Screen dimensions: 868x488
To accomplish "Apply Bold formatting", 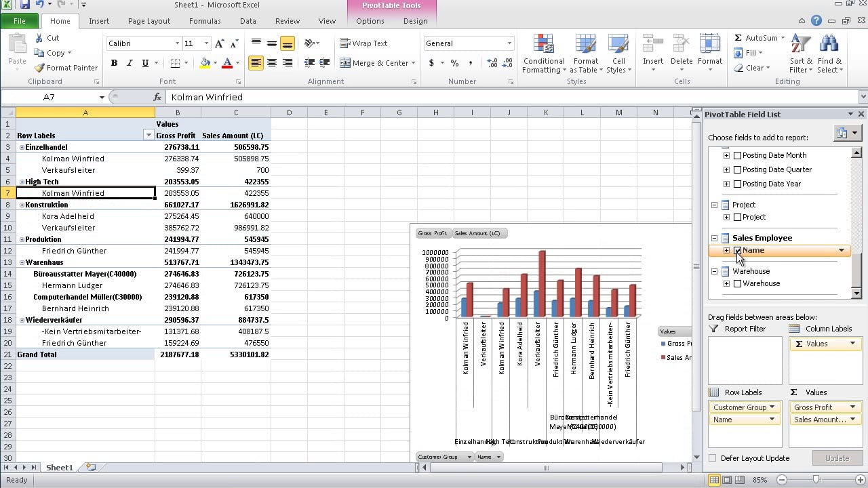I will [114, 63].
